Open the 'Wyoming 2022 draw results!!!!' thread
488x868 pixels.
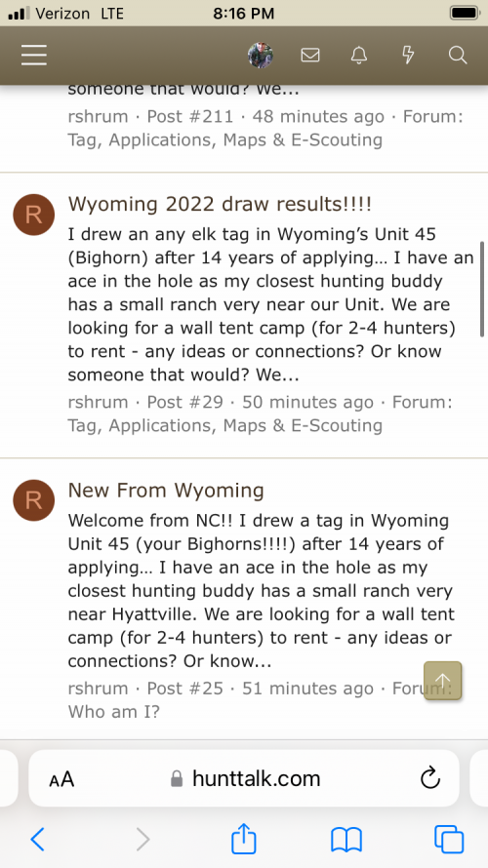(x=220, y=204)
